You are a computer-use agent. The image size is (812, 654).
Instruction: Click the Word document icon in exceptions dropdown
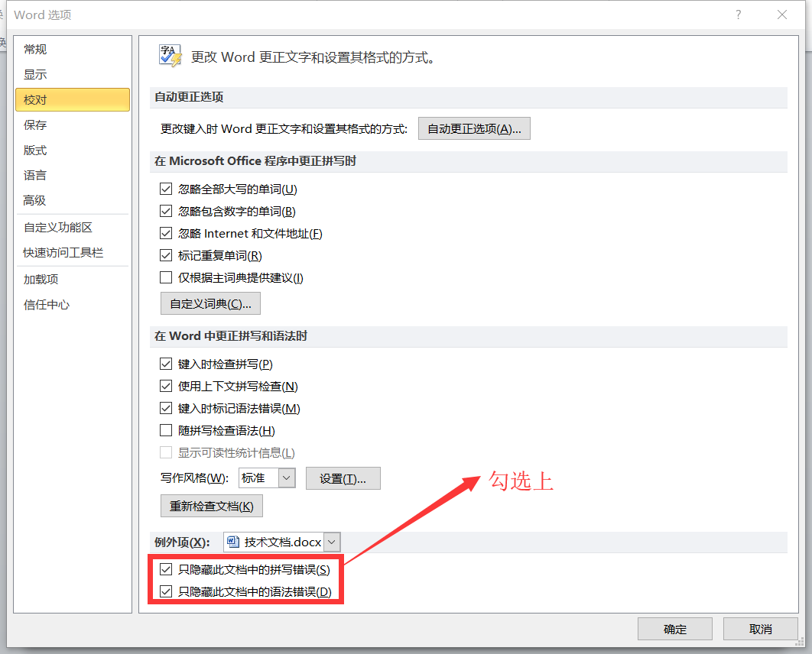point(233,542)
